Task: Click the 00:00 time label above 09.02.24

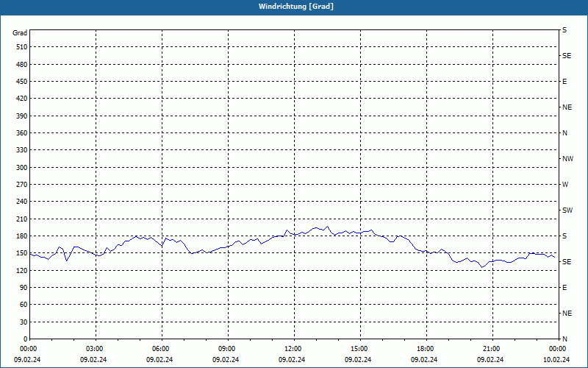Action: (29, 349)
